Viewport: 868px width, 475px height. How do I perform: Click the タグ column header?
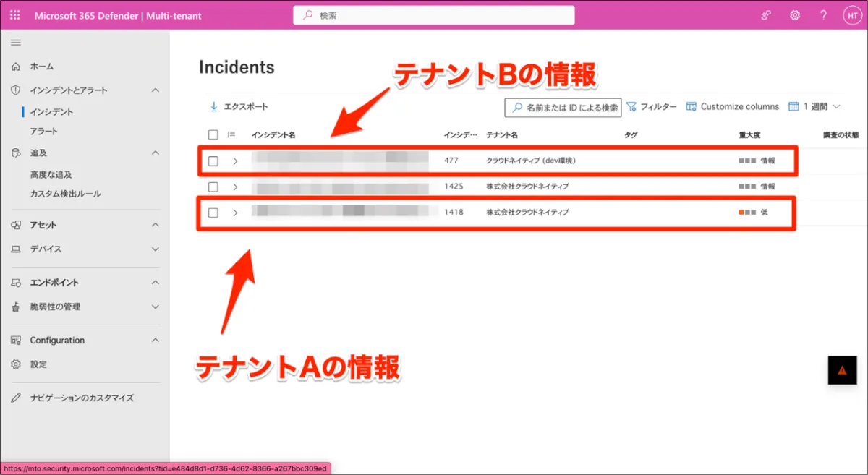[631, 134]
